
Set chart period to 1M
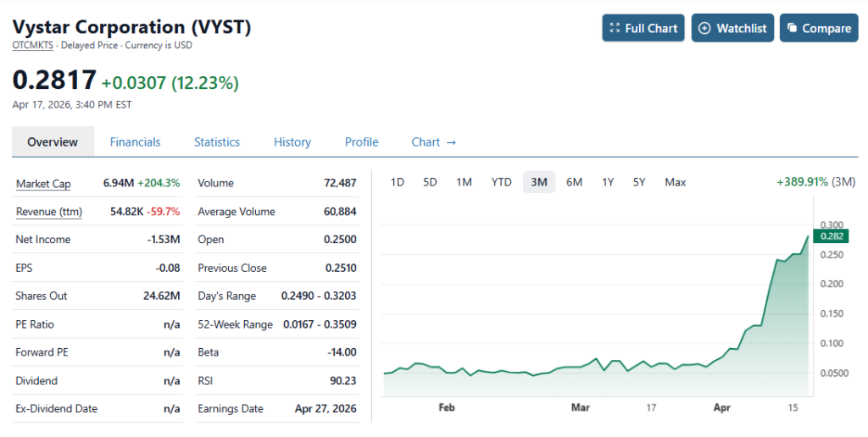click(x=464, y=182)
